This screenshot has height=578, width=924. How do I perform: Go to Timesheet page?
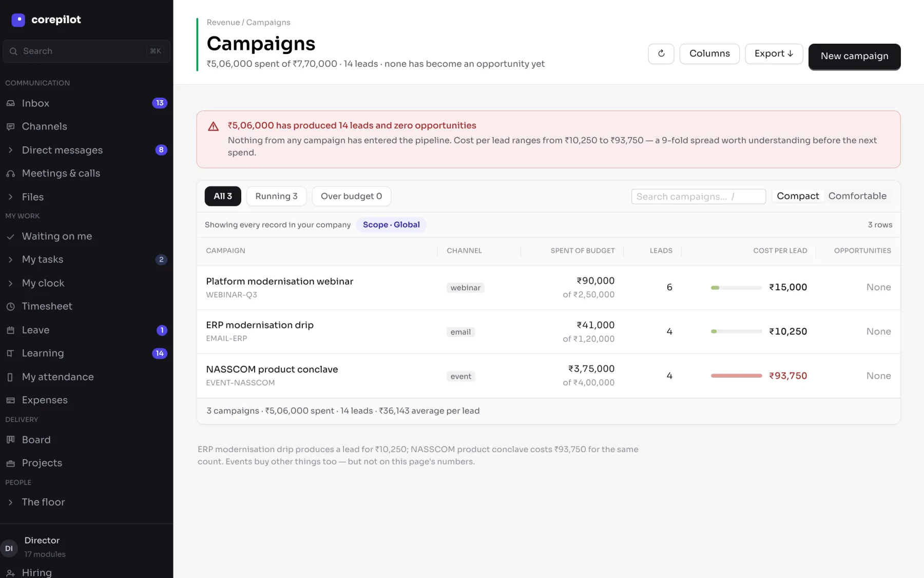coord(47,307)
